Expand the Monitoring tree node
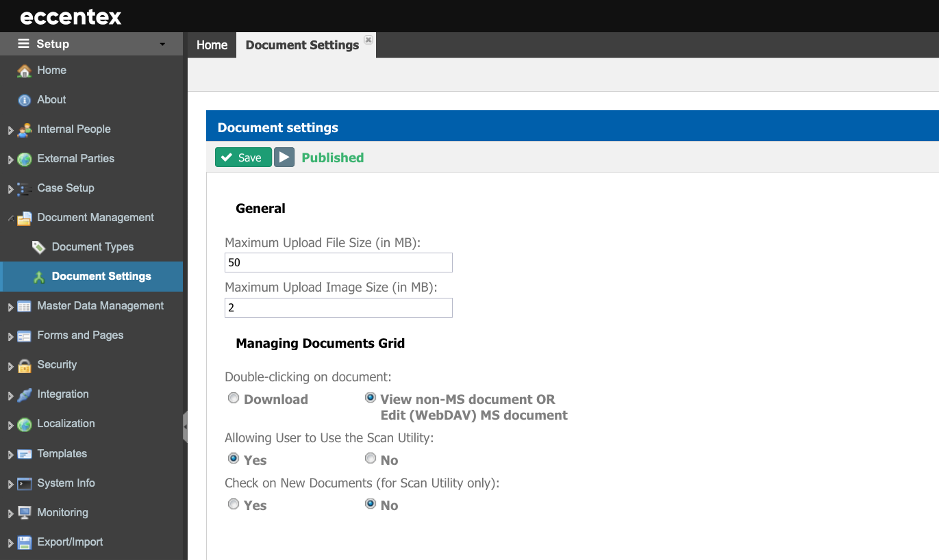This screenshot has width=939, height=560. point(10,513)
